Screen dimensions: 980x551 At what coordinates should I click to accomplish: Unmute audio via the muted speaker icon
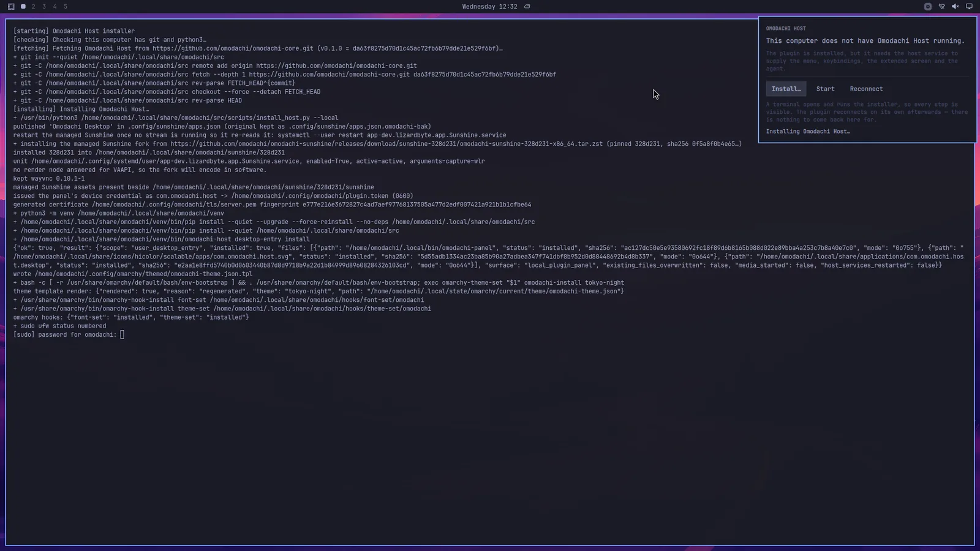(x=956, y=7)
